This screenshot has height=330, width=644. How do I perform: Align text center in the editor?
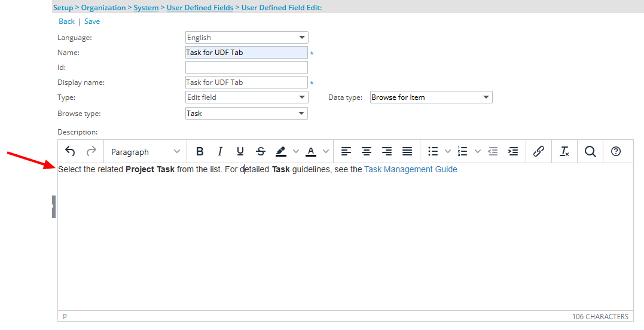(x=367, y=151)
